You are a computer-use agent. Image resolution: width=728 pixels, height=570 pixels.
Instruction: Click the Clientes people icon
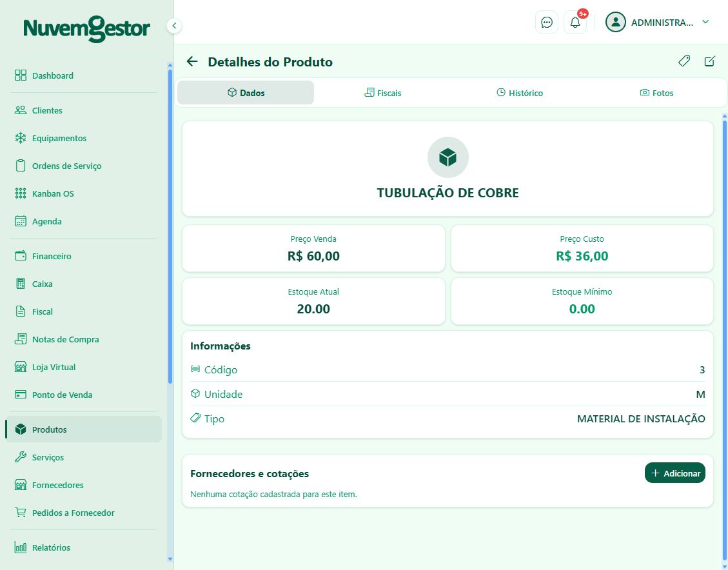click(21, 110)
